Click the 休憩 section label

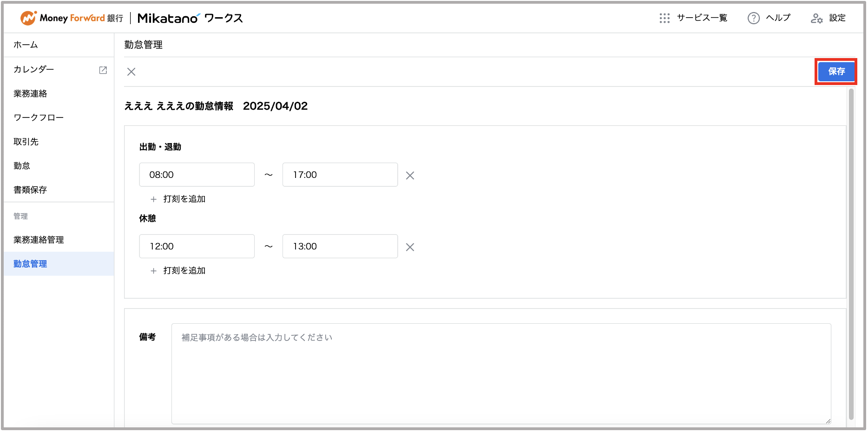(x=148, y=218)
